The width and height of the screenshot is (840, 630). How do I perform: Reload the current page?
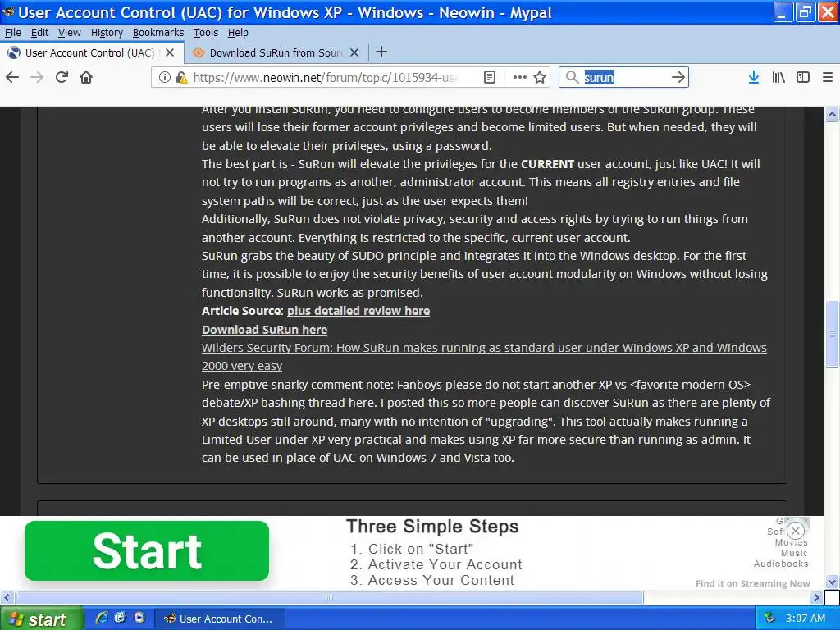click(x=62, y=77)
